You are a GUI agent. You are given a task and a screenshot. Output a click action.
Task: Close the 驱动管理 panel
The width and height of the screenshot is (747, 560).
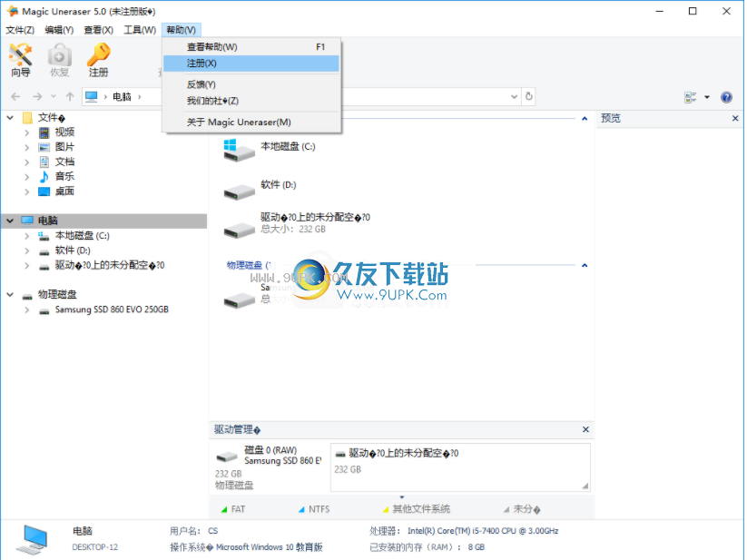[585, 429]
